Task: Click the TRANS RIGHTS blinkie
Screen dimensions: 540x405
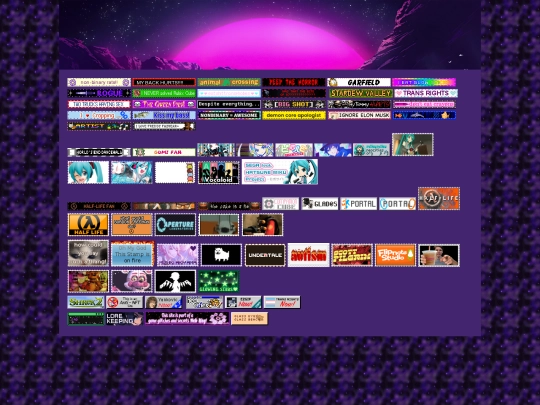Action: (426, 93)
